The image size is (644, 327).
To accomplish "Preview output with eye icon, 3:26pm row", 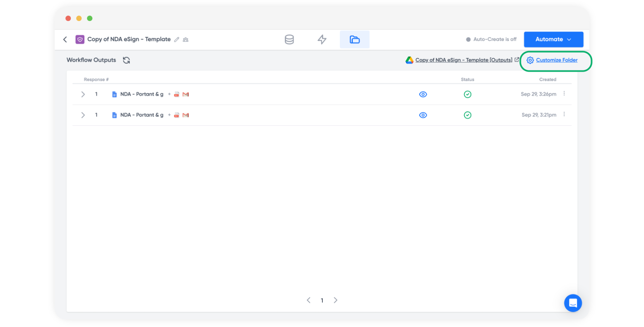I will (423, 94).
